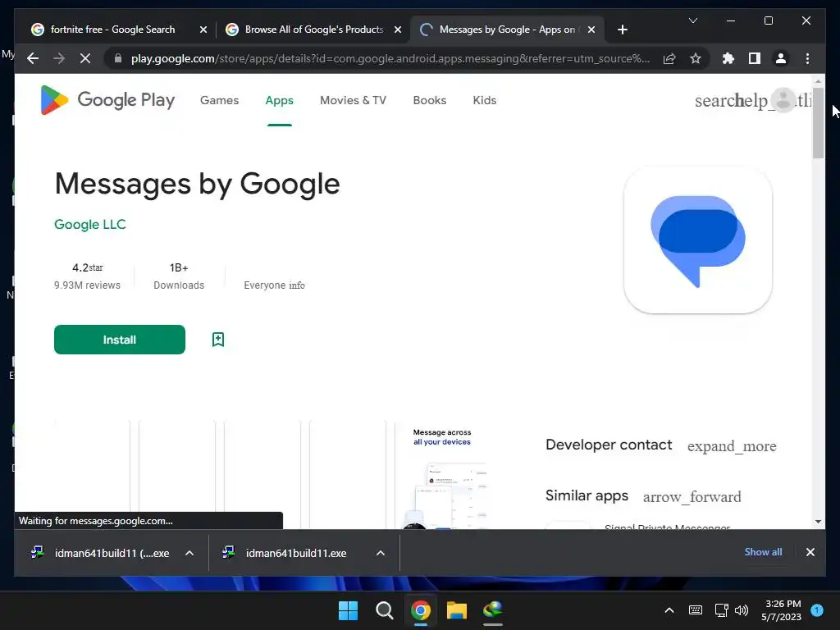Switch to fortnite free Google Search tab
Viewport: 840px width, 630px height.
[112, 30]
